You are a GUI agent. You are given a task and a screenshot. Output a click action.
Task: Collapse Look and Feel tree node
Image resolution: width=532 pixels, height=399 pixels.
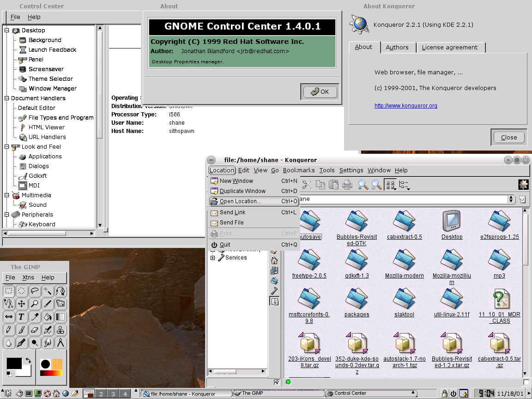click(x=6, y=146)
